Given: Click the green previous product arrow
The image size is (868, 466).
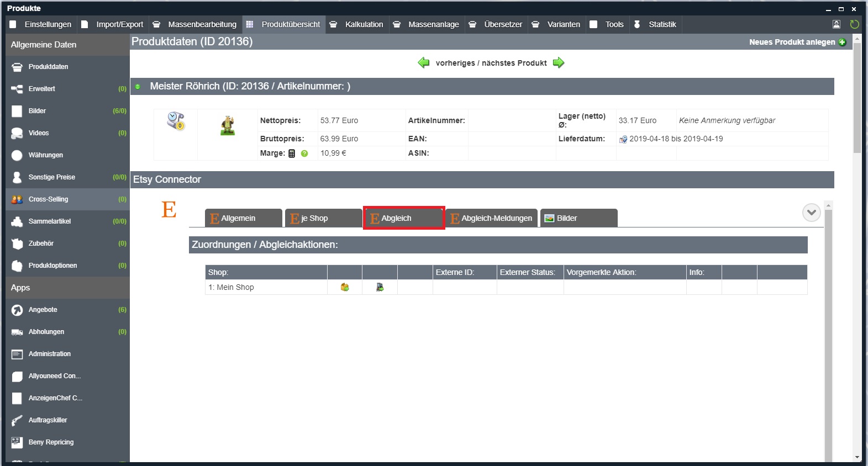Looking at the screenshot, I should (424, 63).
